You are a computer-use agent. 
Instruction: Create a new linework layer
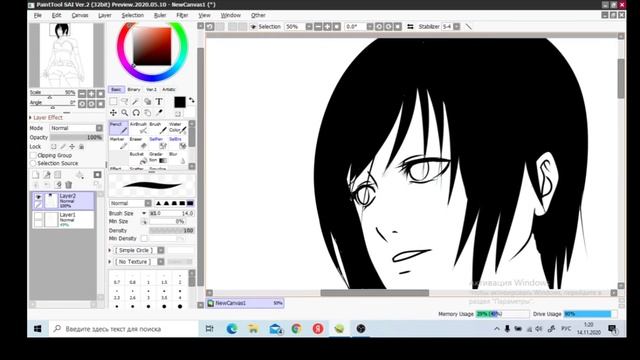[47, 175]
